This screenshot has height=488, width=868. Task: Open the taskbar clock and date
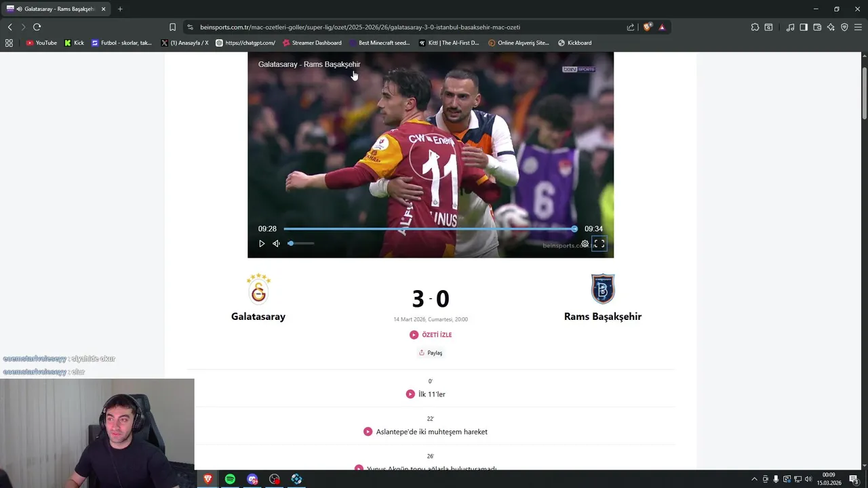[829, 479]
